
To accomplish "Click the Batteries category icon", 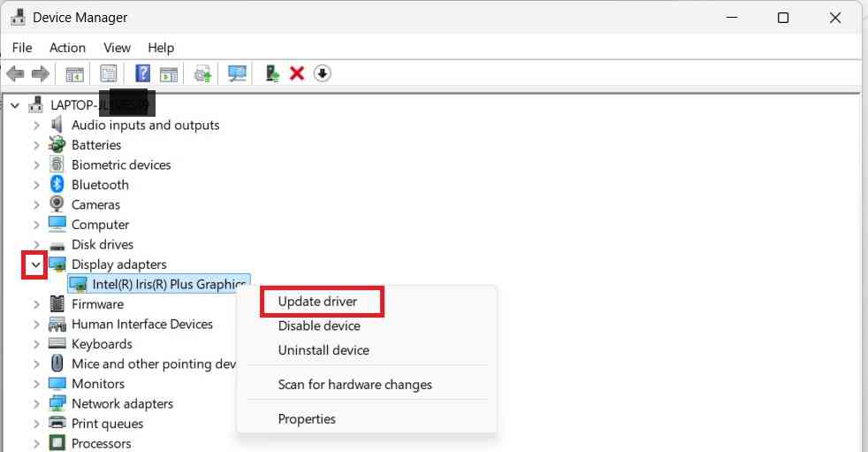I will pyautogui.click(x=57, y=144).
